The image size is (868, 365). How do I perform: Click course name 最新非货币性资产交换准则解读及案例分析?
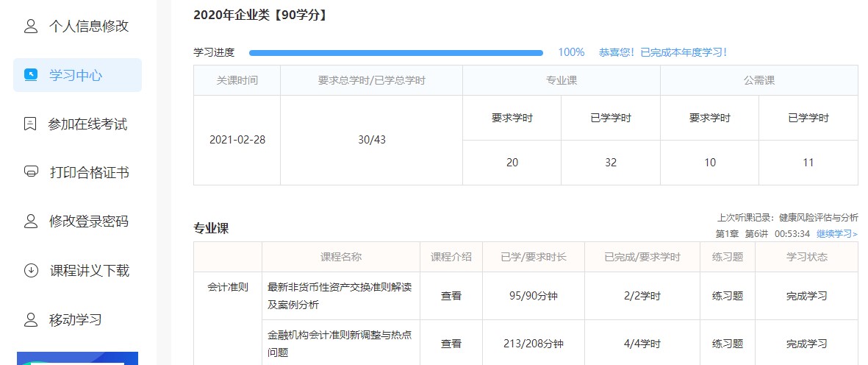coord(340,296)
